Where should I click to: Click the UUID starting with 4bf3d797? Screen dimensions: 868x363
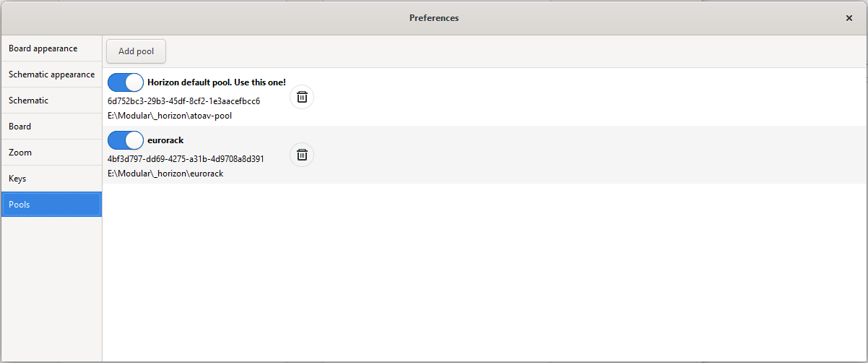coord(186,158)
